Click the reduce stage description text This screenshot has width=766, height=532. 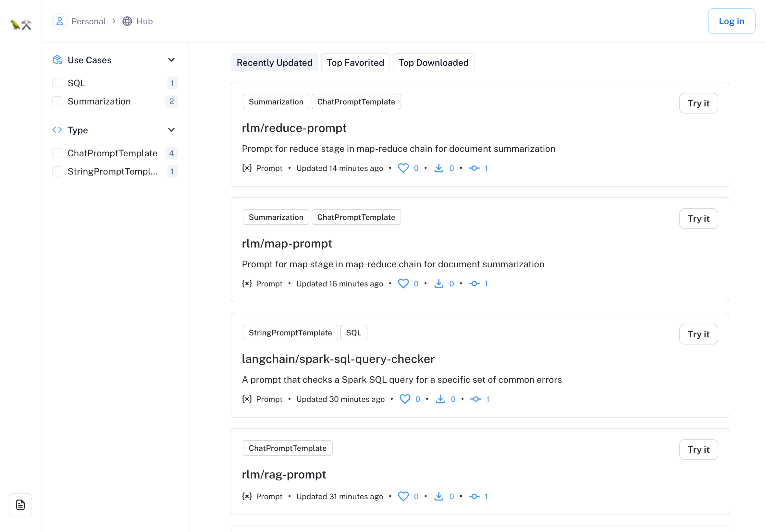point(399,149)
